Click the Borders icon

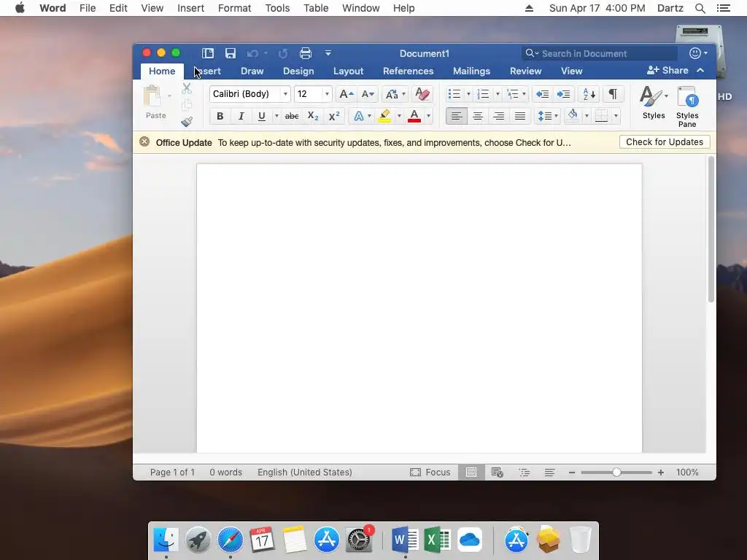coord(601,116)
